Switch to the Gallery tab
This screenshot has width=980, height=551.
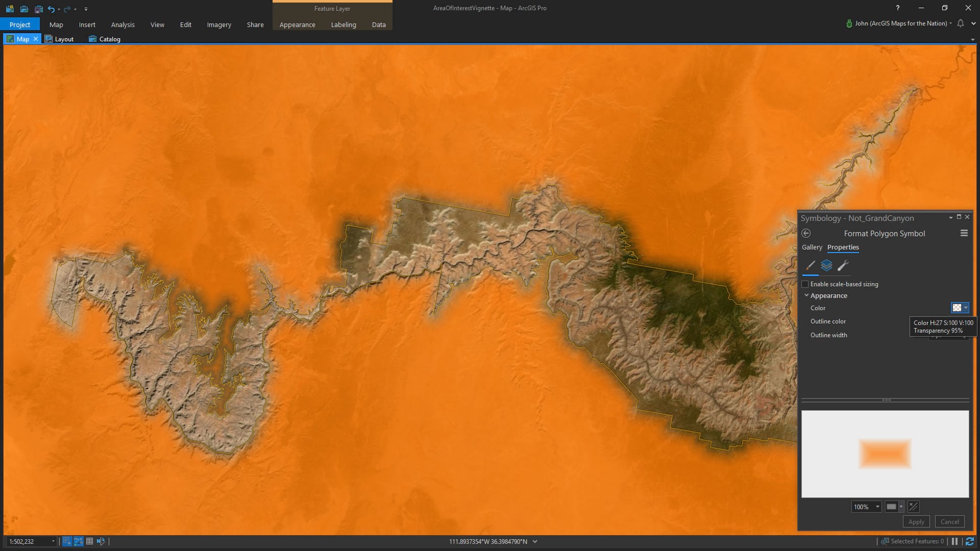point(812,247)
